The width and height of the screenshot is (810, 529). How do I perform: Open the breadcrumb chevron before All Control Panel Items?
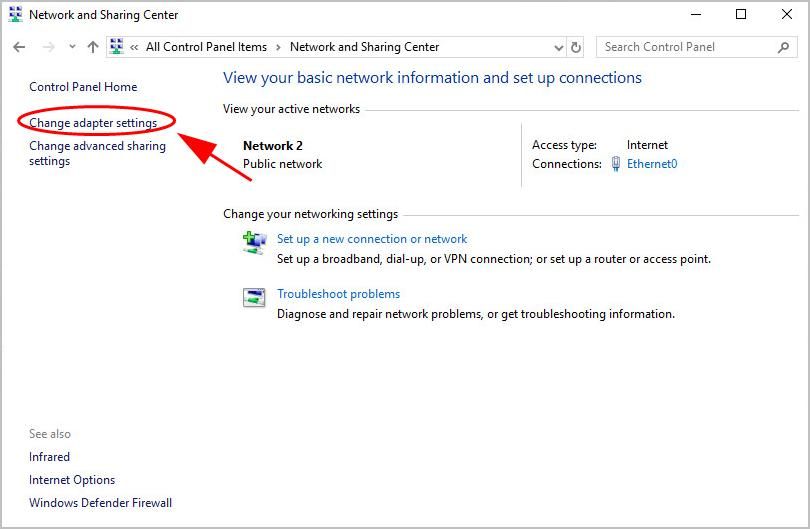(x=134, y=47)
